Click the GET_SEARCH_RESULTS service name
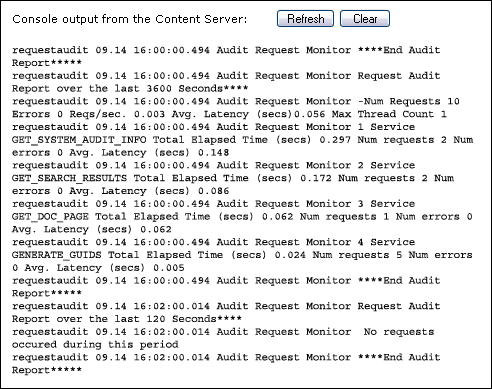This screenshot has height=389, width=492. (x=69, y=178)
